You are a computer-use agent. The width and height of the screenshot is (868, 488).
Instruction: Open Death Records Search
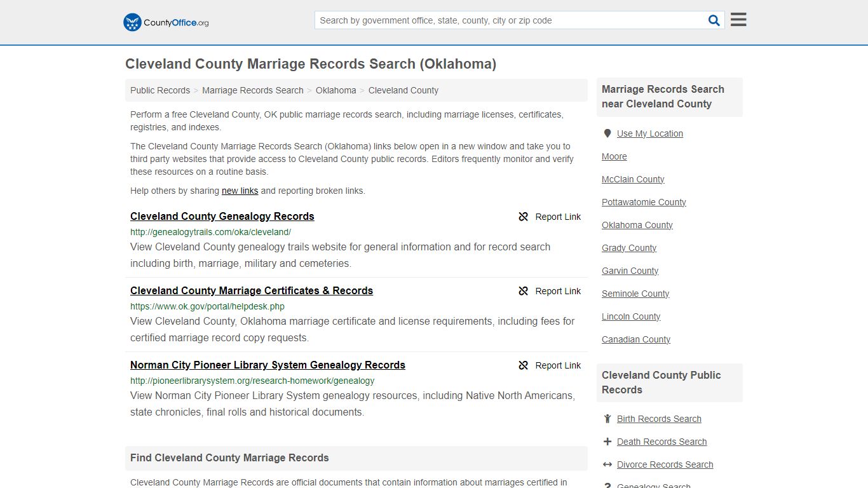(x=661, y=442)
